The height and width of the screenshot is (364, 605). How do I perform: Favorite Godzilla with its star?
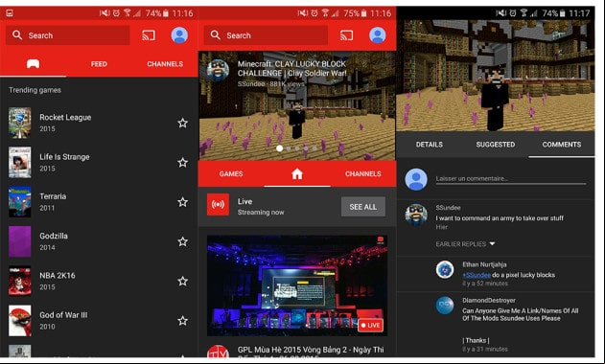coord(182,241)
